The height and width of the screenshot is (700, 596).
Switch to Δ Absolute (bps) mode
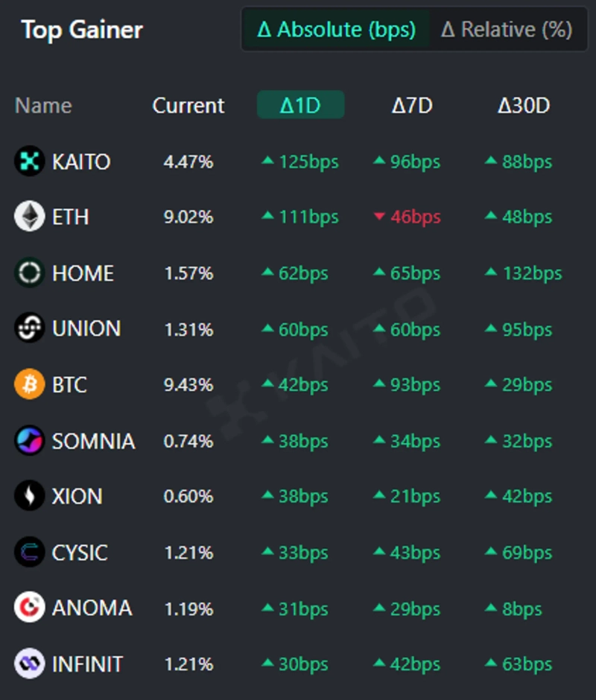[336, 30]
